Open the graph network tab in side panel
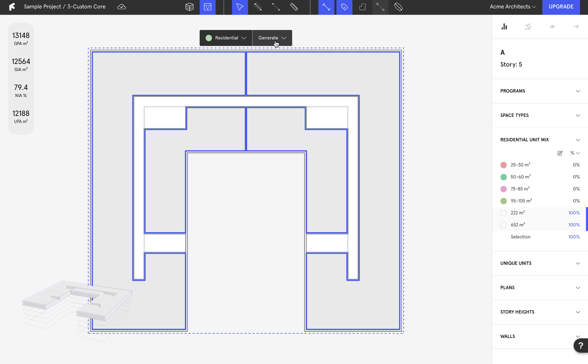Screen dimensions: 588x364 click(x=528, y=27)
